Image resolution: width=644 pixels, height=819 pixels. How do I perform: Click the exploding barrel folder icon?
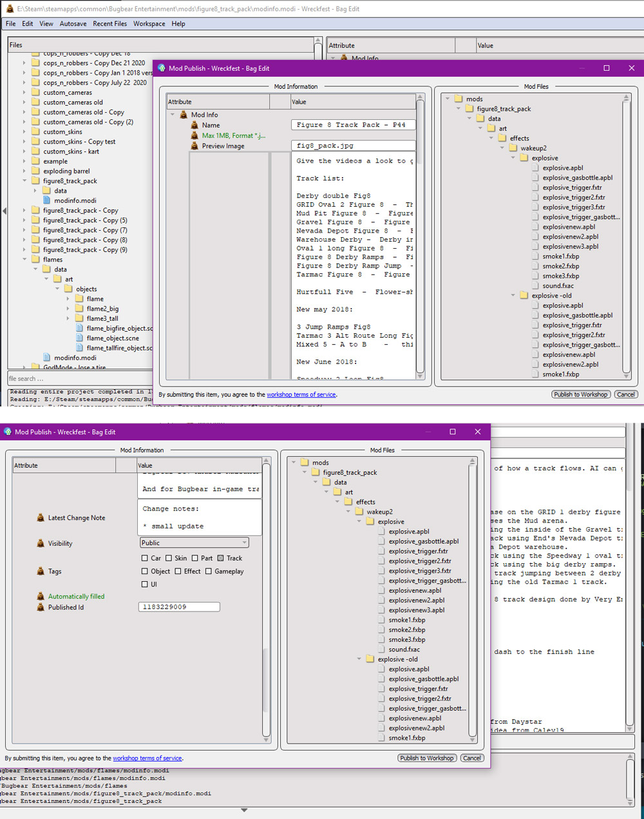[36, 171]
